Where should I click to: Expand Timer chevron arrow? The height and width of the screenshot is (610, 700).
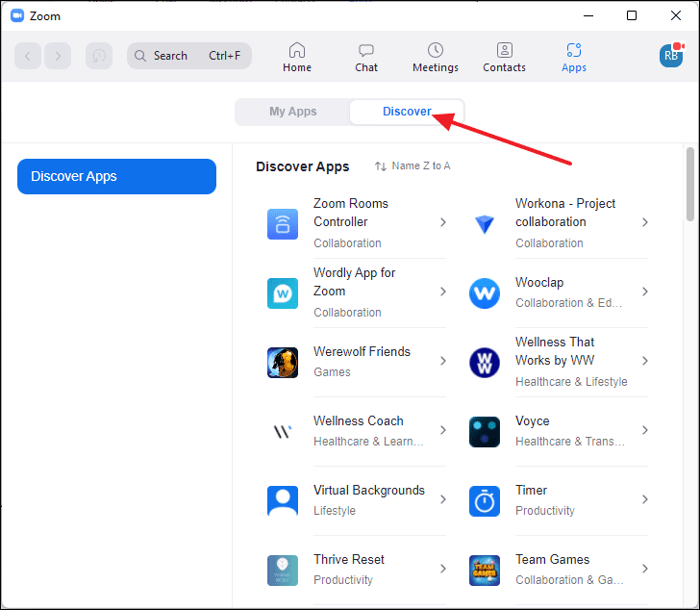pyautogui.click(x=644, y=499)
